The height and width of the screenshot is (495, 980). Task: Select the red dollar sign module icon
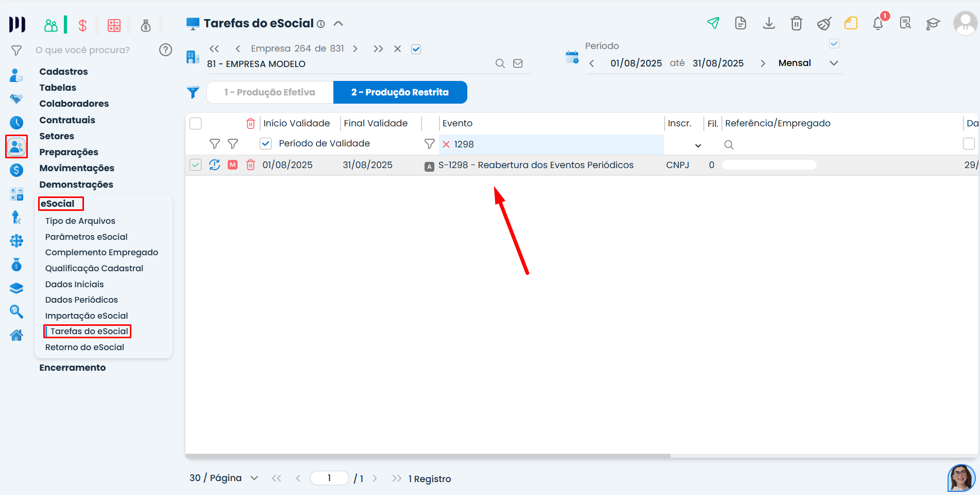[82, 25]
